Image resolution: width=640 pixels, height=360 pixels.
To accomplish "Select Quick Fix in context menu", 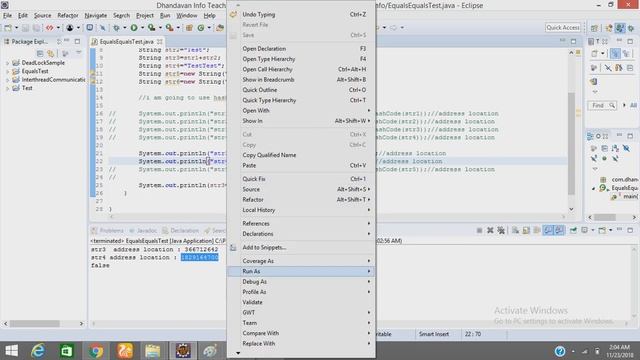I will click(x=301, y=179).
